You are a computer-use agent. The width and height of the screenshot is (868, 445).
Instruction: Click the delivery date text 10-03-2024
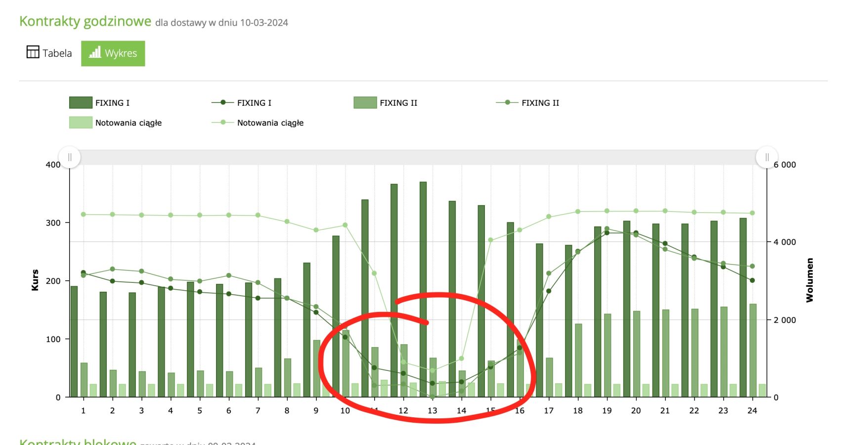coord(264,23)
